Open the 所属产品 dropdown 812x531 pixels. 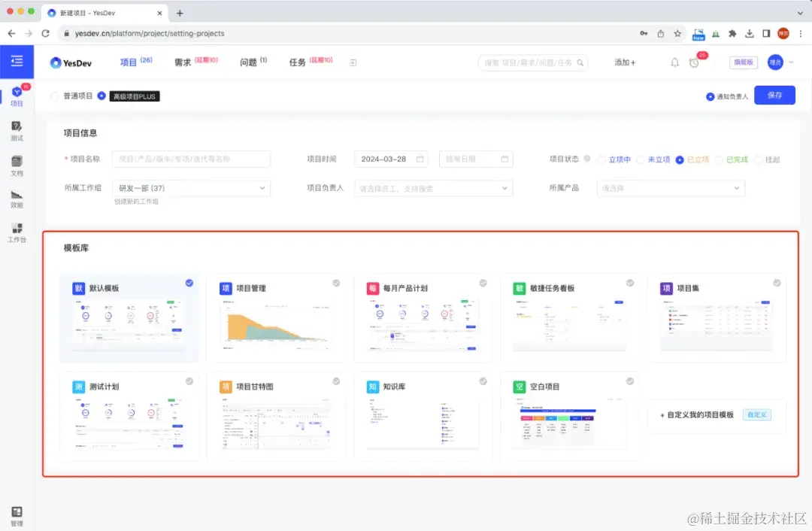point(671,187)
